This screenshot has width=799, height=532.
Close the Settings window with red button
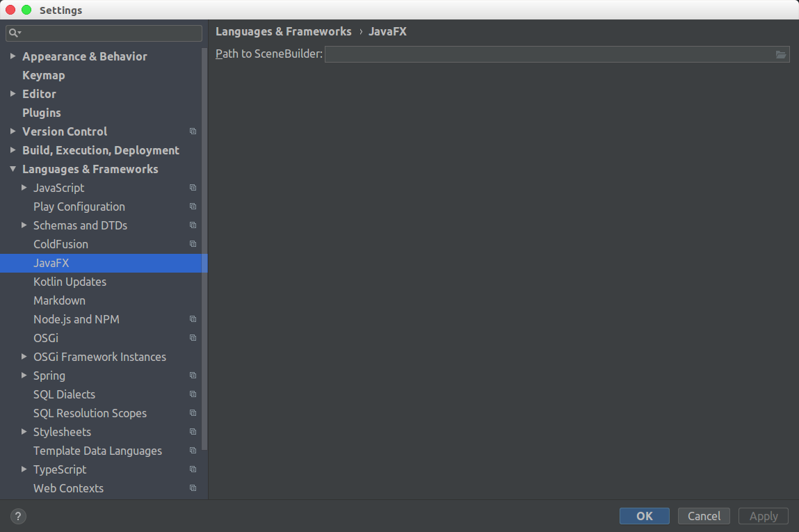10,10
